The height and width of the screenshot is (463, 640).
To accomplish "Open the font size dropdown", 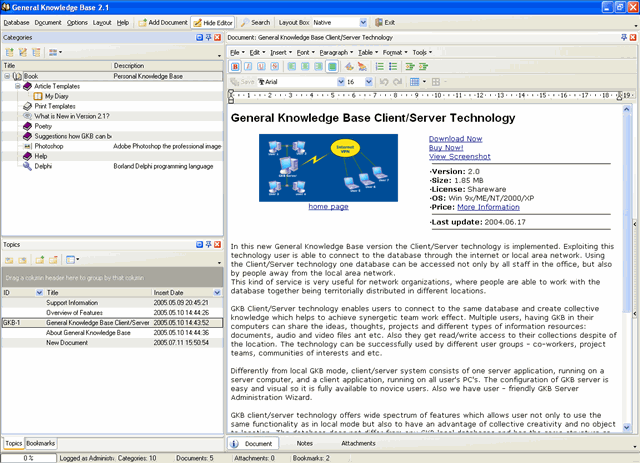I will [x=369, y=82].
